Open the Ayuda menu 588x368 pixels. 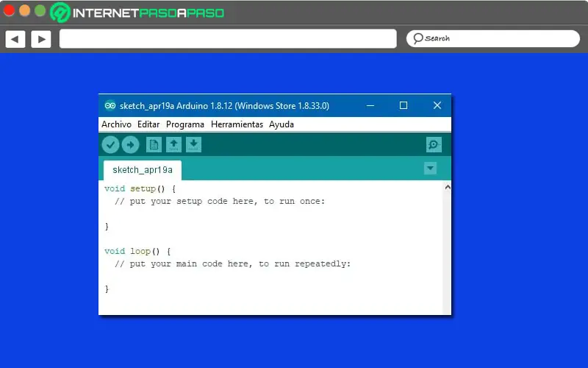282,124
